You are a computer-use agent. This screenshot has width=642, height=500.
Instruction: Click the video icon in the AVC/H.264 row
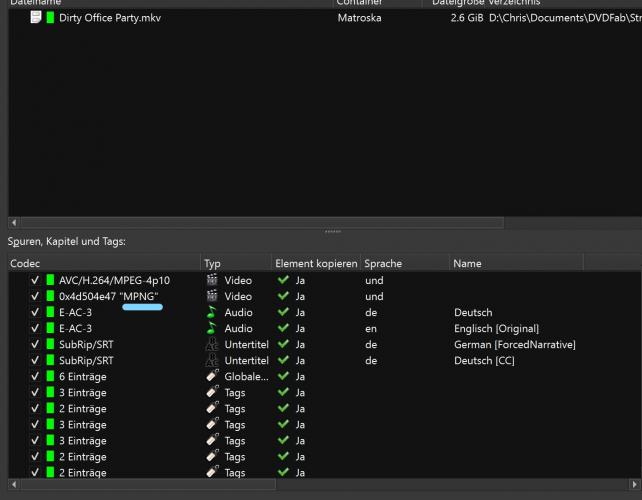(x=212, y=281)
